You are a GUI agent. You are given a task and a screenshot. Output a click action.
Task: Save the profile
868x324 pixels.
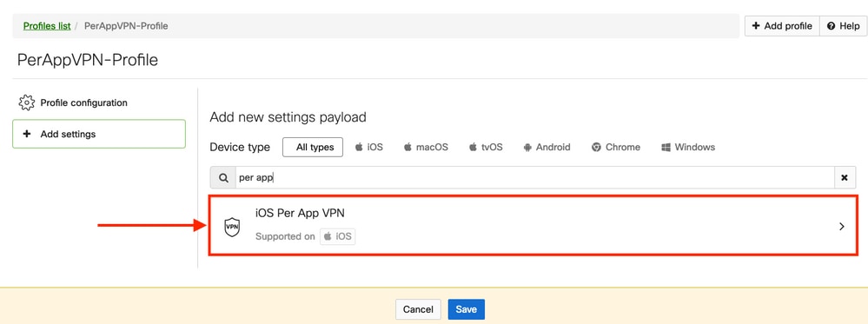click(x=466, y=309)
